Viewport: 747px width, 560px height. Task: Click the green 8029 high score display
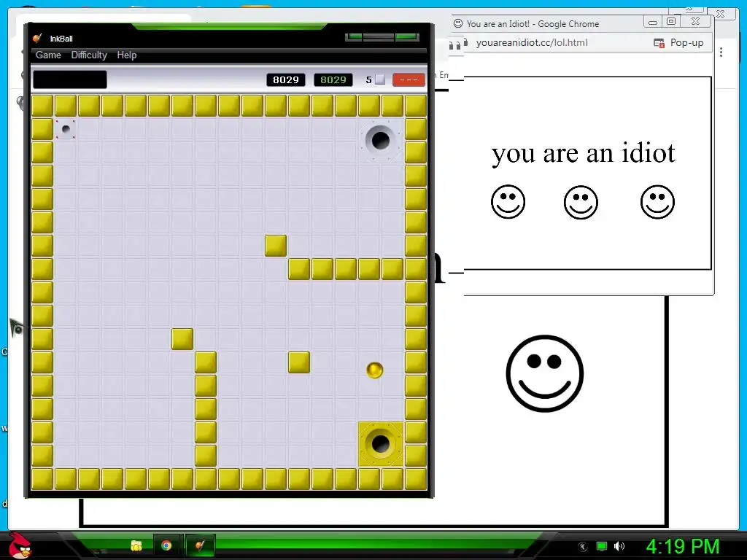pyautogui.click(x=333, y=80)
